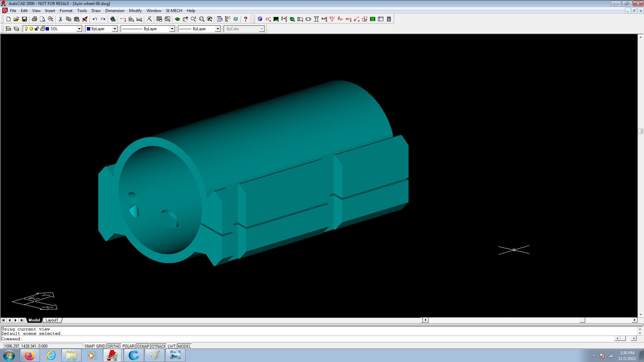Open Help with the red question mark
Viewport: 644px width, 362px height.
(246, 19)
